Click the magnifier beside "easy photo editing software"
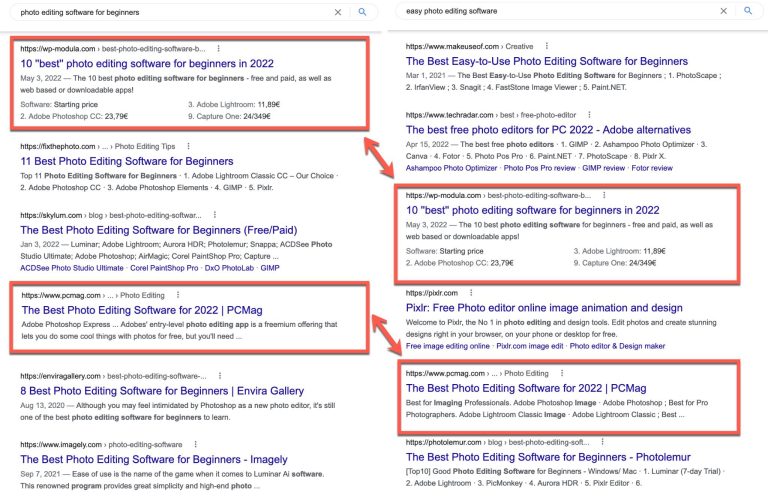This screenshot has height=498, width=768. click(x=746, y=11)
